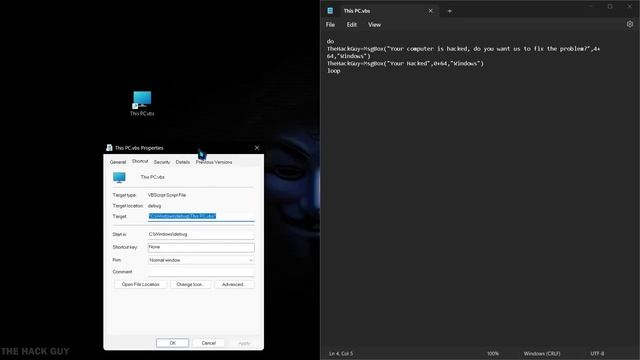Image resolution: width=640 pixels, height=360 pixels.
Task: Click the Ln 4, Col 5 status entry
Action: (x=341, y=353)
